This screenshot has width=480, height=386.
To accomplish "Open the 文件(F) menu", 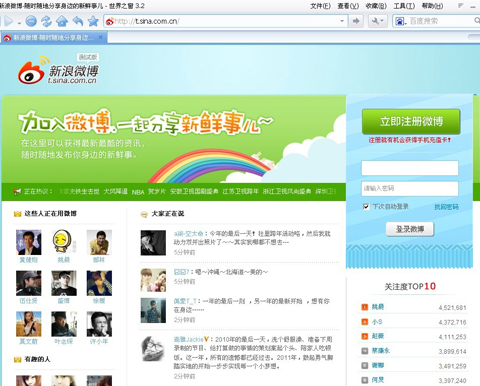I will pyautogui.click(x=320, y=6).
